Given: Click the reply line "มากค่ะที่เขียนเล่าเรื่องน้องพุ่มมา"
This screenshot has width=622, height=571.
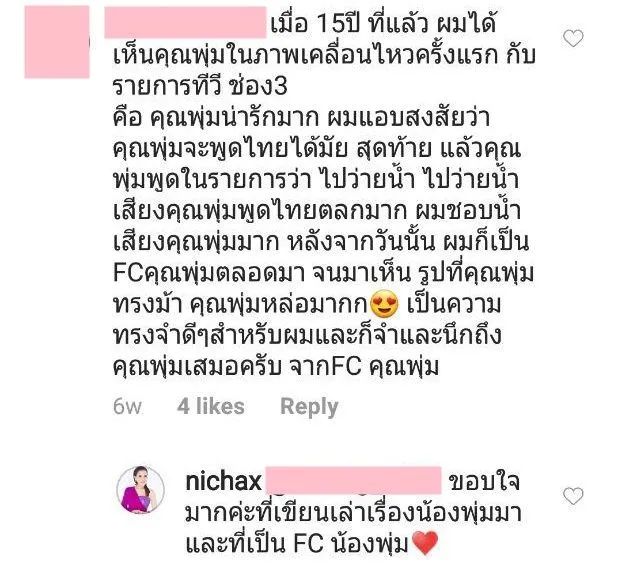Looking at the screenshot, I should click(x=353, y=512).
